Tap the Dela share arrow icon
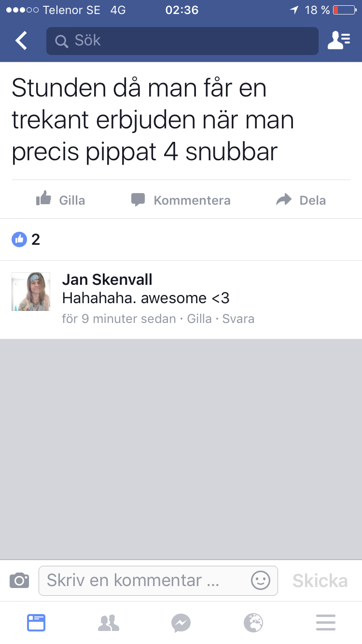Image resolution: width=362 pixels, height=644 pixels. (x=284, y=199)
